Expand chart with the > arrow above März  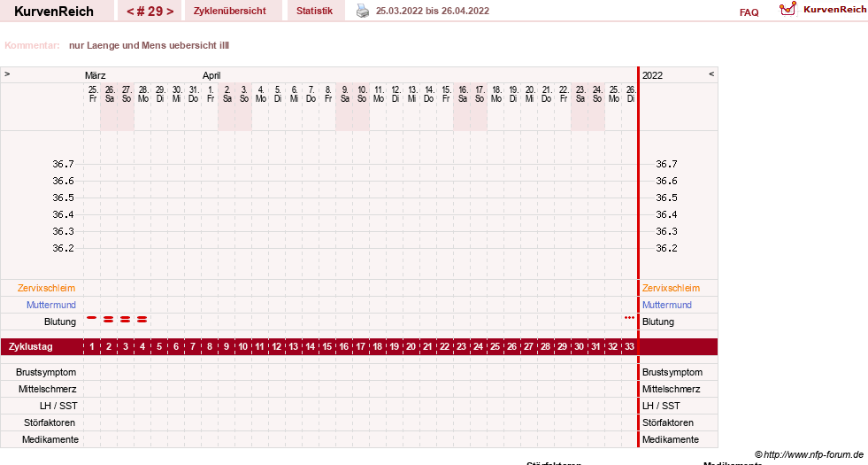(7, 74)
